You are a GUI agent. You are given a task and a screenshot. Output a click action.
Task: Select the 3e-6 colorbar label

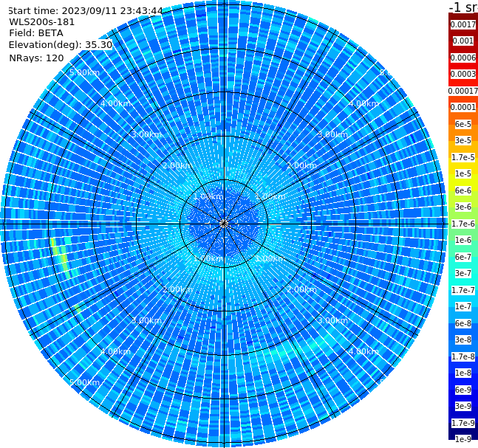pyautogui.click(x=463, y=207)
